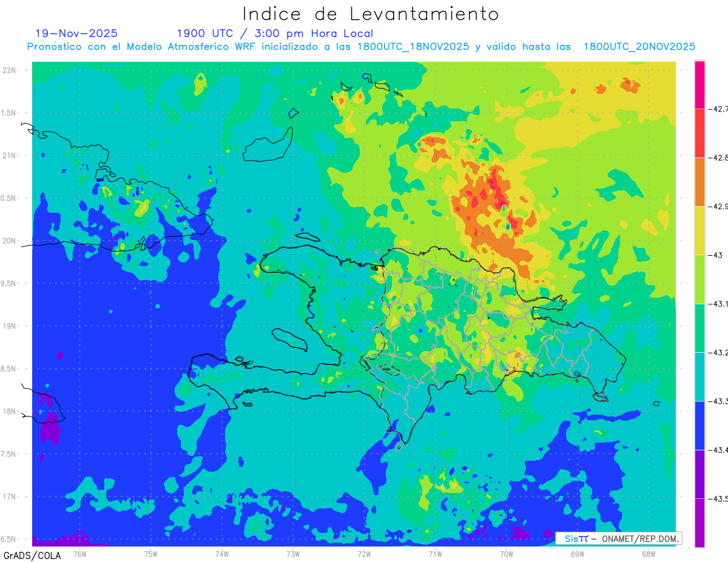This screenshot has height=562, width=728.
Task: Pick the yellow swatch in the color bar
Action: pyautogui.click(x=699, y=230)
